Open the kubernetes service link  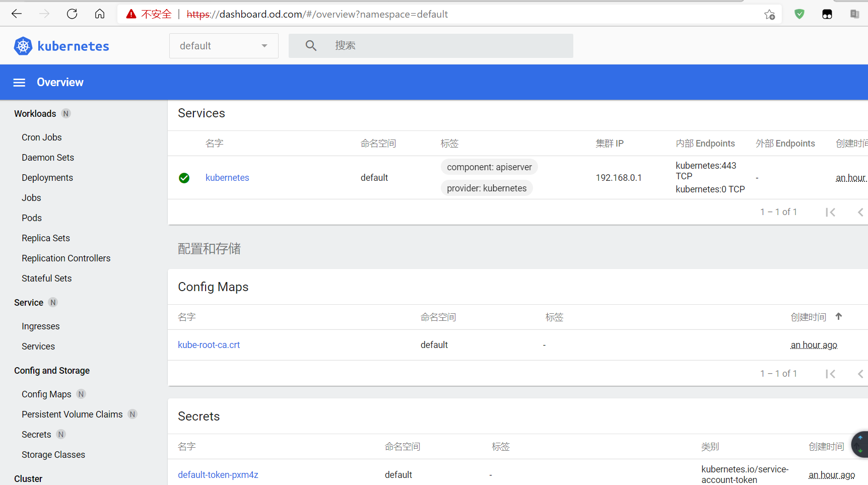pos(227,178)
